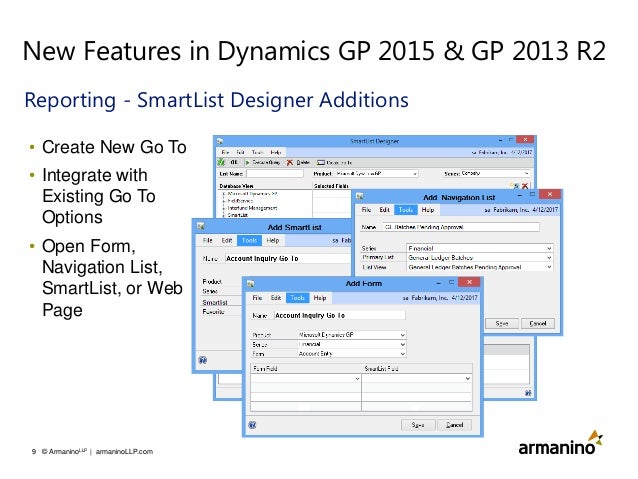Open the Series dropdown in SmartList Designer
The image size is (638, 479).
coord(526,173)
